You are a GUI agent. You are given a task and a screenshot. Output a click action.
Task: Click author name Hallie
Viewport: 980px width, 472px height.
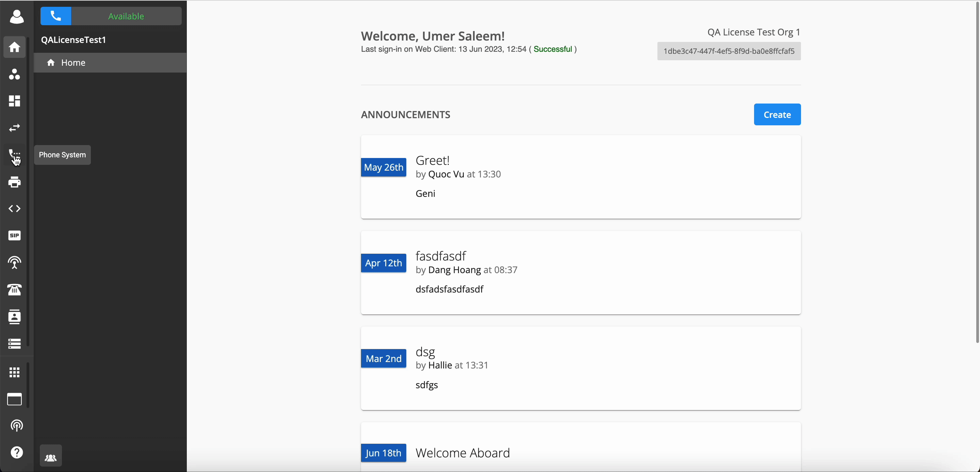tap(440, 365)
